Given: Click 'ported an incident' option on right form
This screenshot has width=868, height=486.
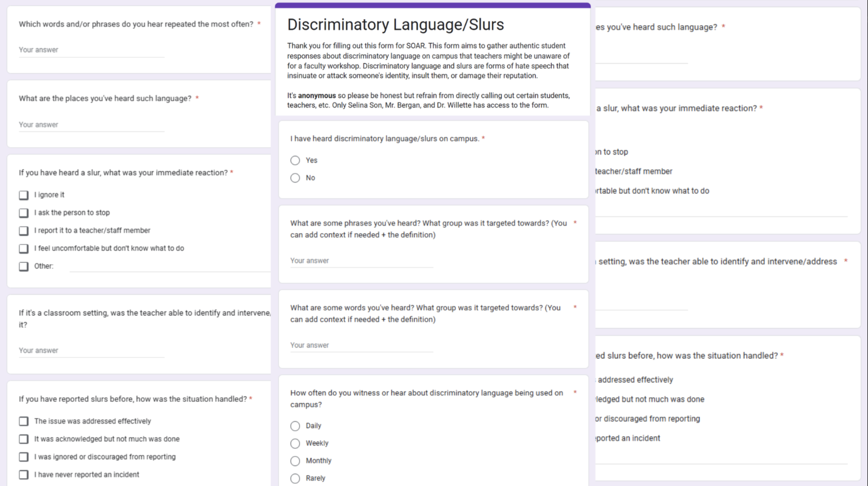Looking at the screenshot, I should [x=628, y=438].
